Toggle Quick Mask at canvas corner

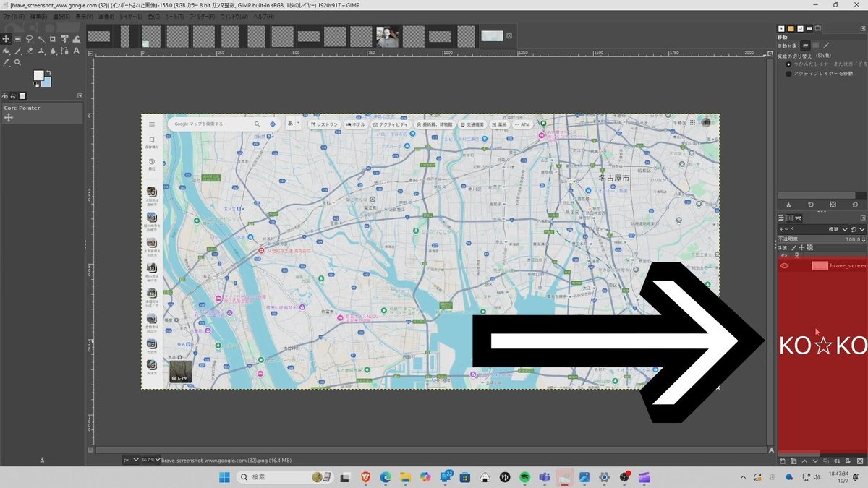click(90, 450)
